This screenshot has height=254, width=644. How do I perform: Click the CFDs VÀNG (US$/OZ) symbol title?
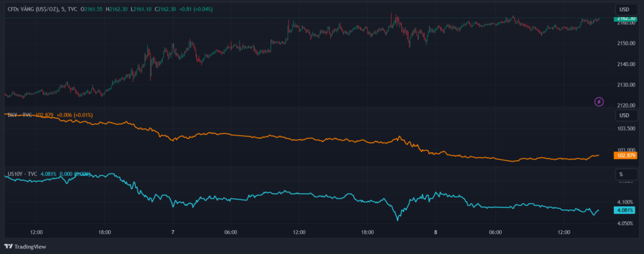point(34,9)
